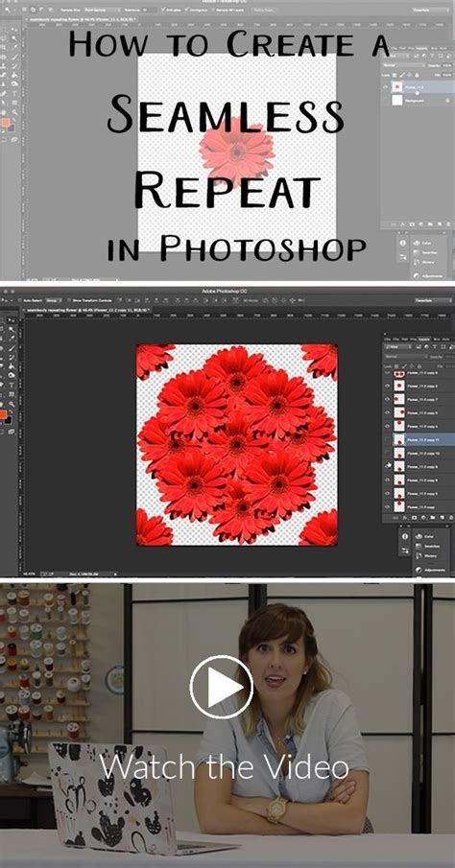
Task: Open Normal blend mode dropdown in top screenshot
Action: (x=403, y=65)
